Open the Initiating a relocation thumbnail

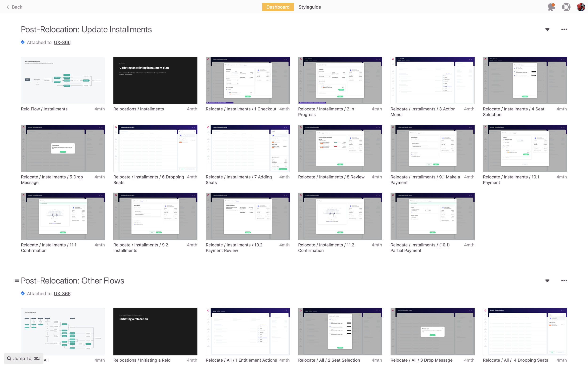155,332
